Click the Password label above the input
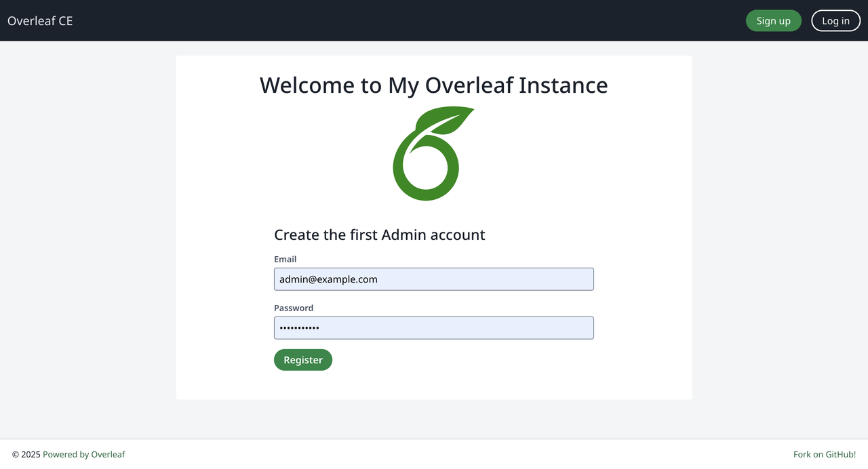The image size is (868, 469). (x=294, y=308)
